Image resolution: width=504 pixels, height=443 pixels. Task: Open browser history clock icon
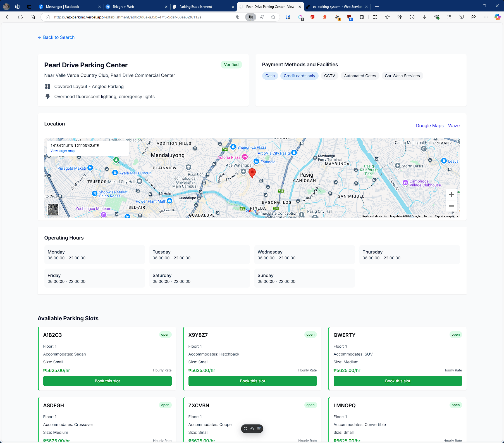pos(412,17)
